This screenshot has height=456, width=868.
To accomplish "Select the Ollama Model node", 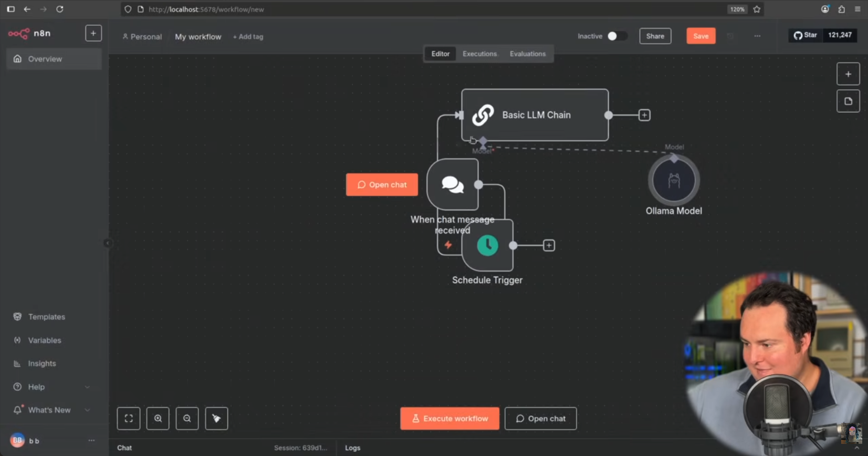I will point(674,181).
